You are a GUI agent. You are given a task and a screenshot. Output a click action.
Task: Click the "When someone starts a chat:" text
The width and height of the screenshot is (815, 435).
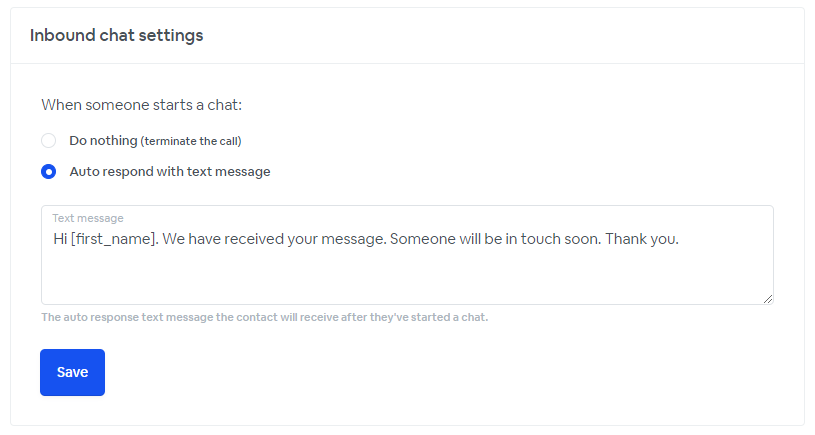pyautogui.click(x=141, y=104)
